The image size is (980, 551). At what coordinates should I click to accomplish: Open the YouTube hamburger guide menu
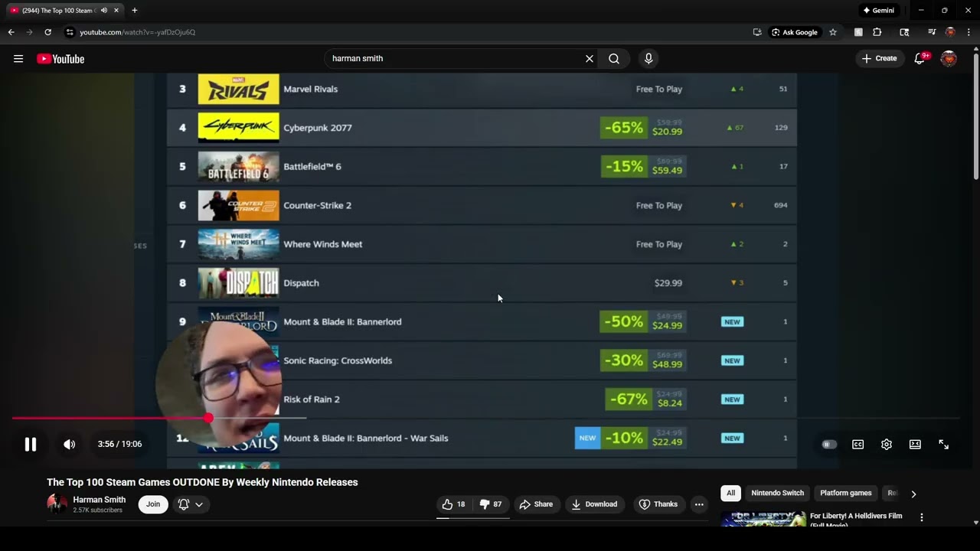tap(18, 59)
